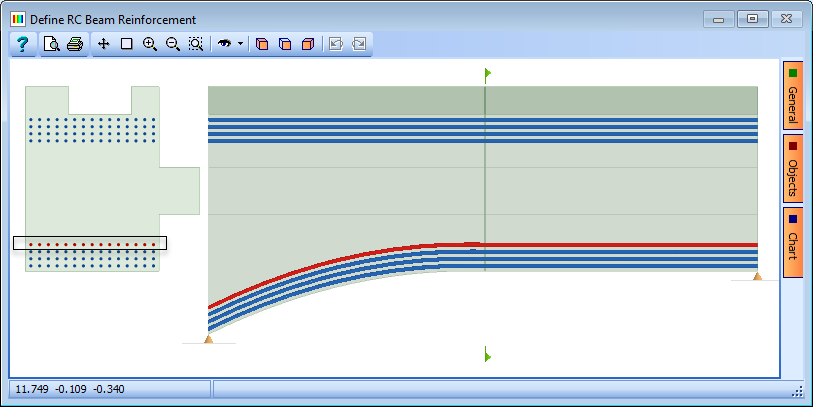Click the printer icon to print

tap(75, 44)
